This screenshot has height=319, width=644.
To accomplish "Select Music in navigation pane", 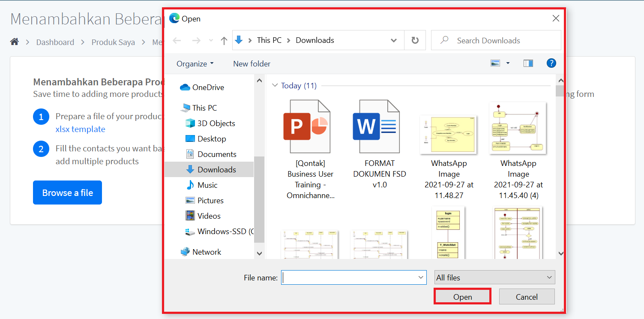I will tap(202, 185).
